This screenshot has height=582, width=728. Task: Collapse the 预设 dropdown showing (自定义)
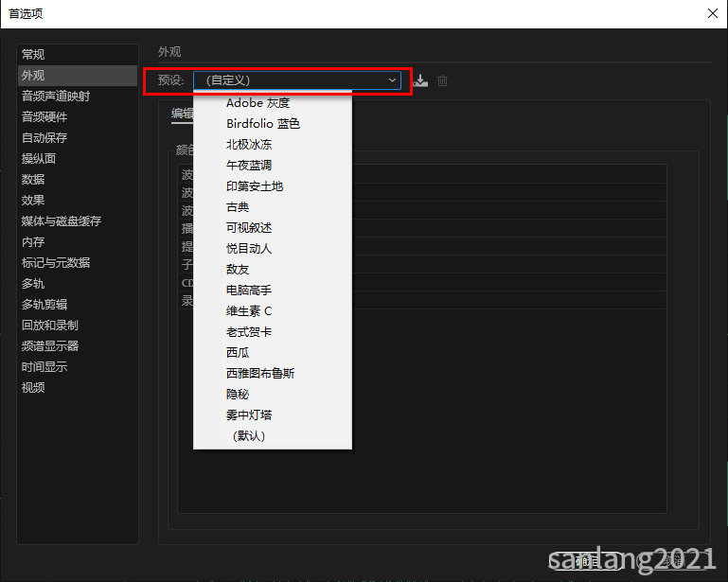297,80
